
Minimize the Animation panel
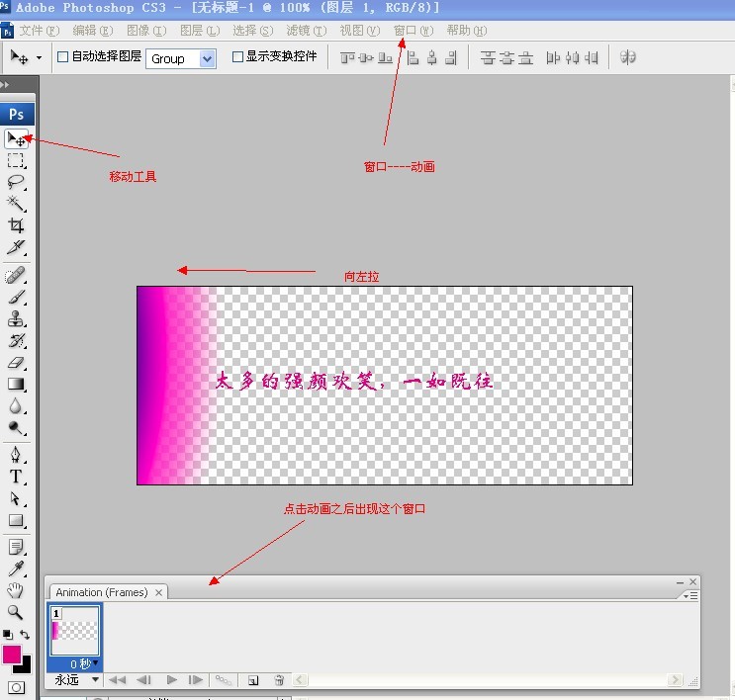tap(681, 582)
